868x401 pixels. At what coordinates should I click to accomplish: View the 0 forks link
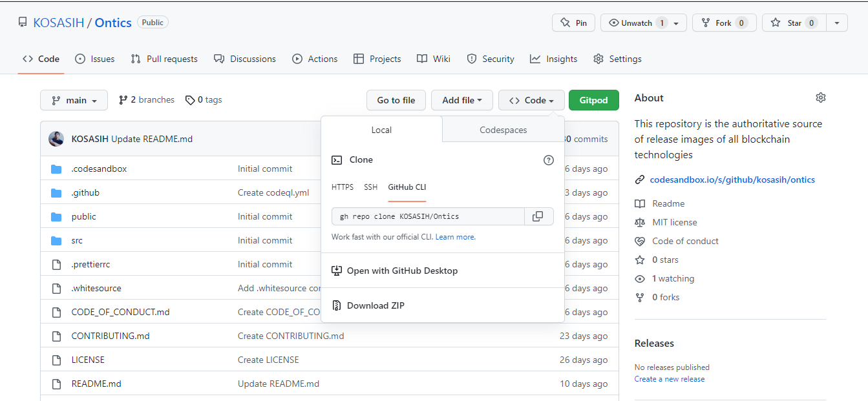pos(657,297)
